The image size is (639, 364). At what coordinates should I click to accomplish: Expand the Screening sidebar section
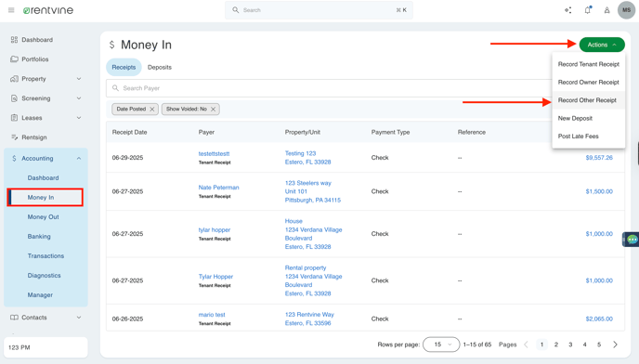79,98
